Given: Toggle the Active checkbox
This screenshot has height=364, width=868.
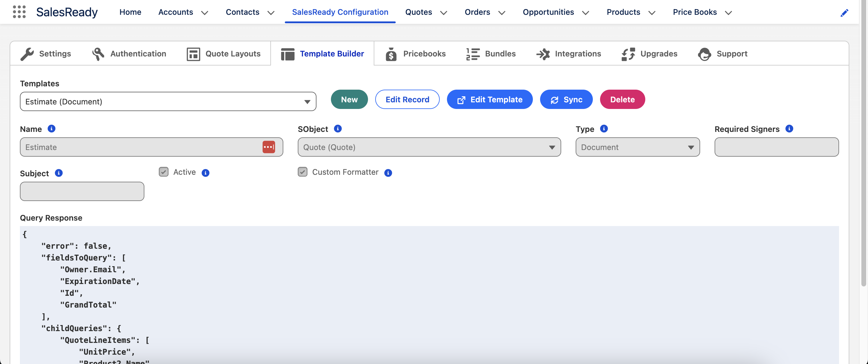Looking at the screenshot, I should (163, 172).
